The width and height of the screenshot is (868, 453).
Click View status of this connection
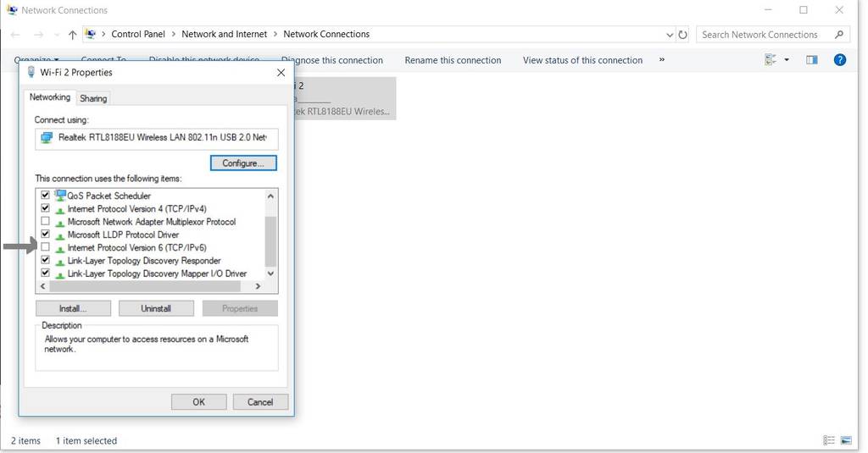point(583,60)
